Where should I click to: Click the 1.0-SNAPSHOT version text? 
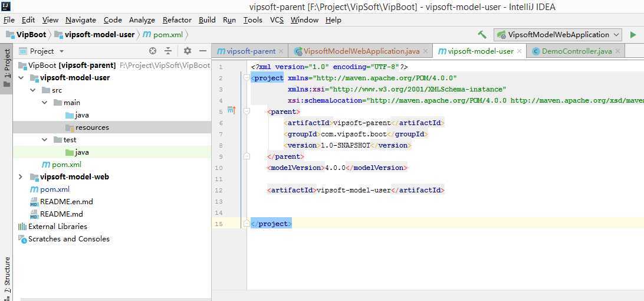[x=346, y=145]
